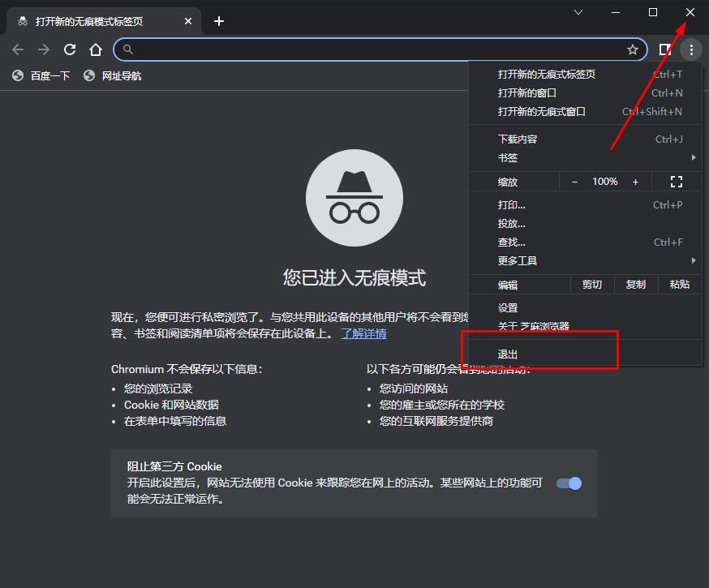Screen dimensions: 709x588
Task: Click the back navigation arrow
Action: point(18,49)
